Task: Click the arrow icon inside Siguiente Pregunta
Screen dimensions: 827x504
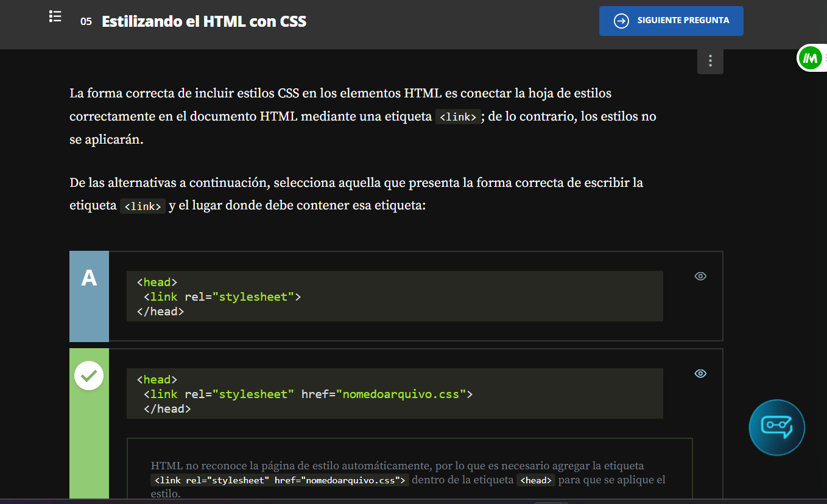Action: coord(621,21)
